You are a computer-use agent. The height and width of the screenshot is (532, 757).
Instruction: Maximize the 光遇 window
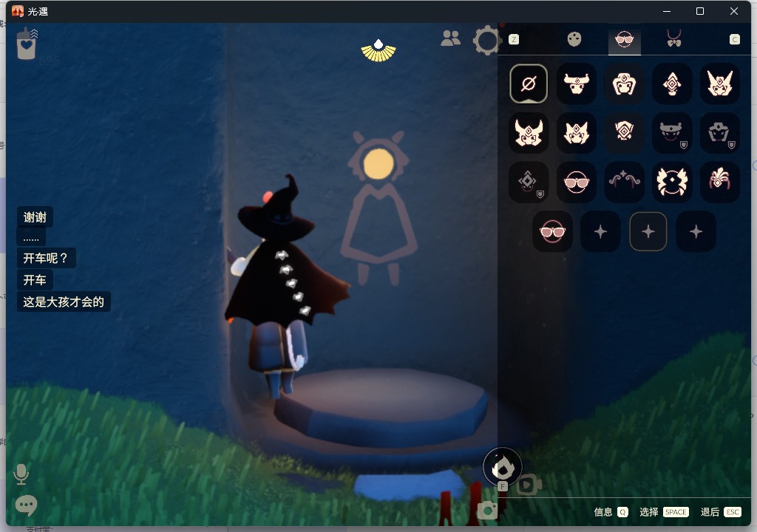(700, 11)
